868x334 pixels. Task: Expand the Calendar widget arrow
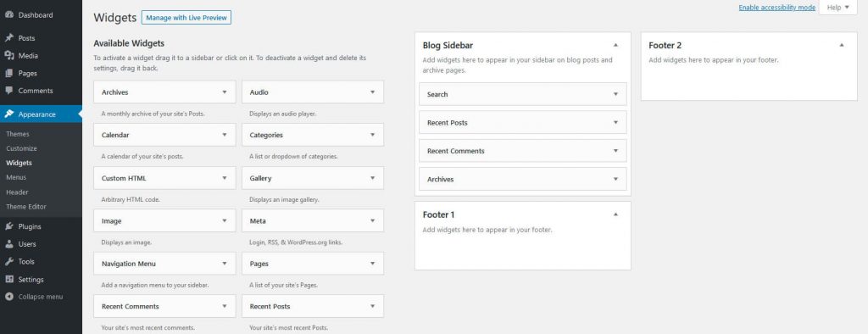coord(224,135)
